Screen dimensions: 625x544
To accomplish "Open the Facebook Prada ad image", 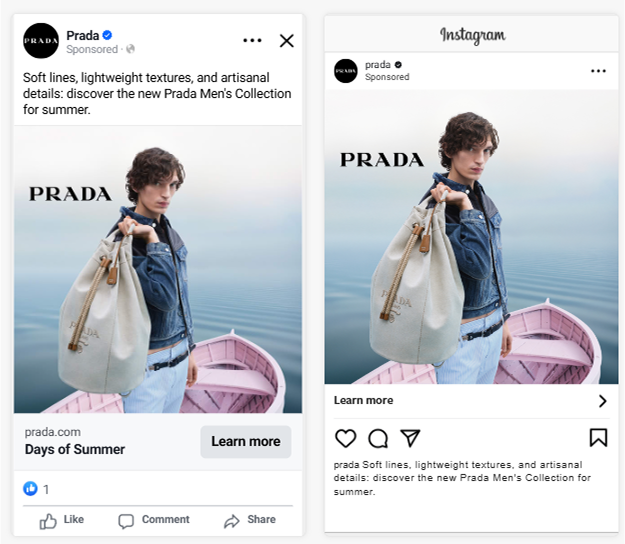I will point(158,270).
